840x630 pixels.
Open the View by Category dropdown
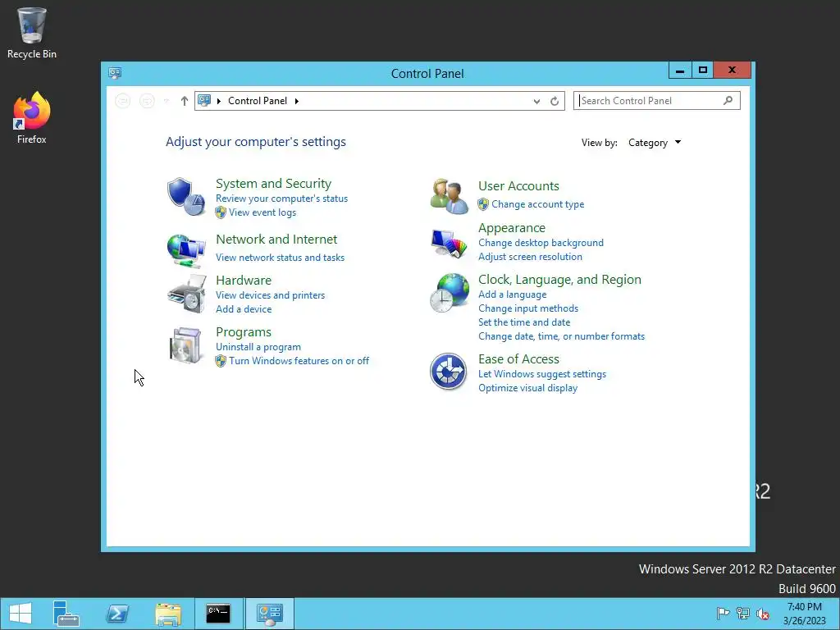click(x=655, y=143)
